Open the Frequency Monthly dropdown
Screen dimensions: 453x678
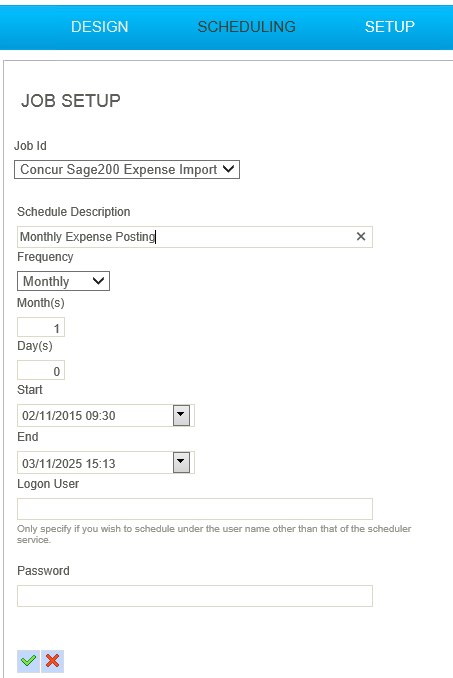pos(63,281)
